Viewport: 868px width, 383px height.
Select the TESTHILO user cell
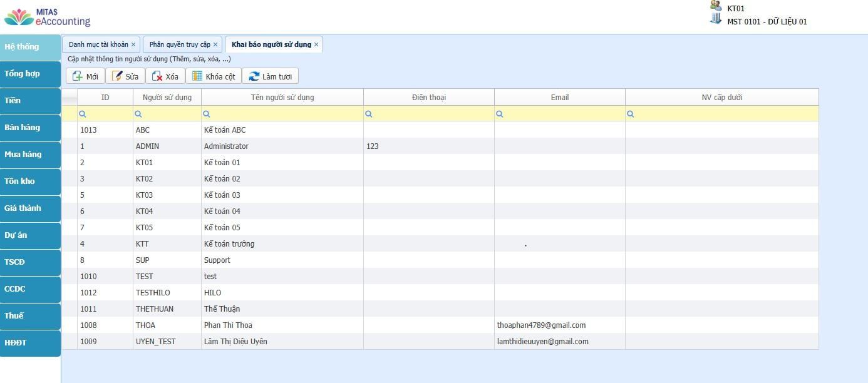tap(167, 292)
